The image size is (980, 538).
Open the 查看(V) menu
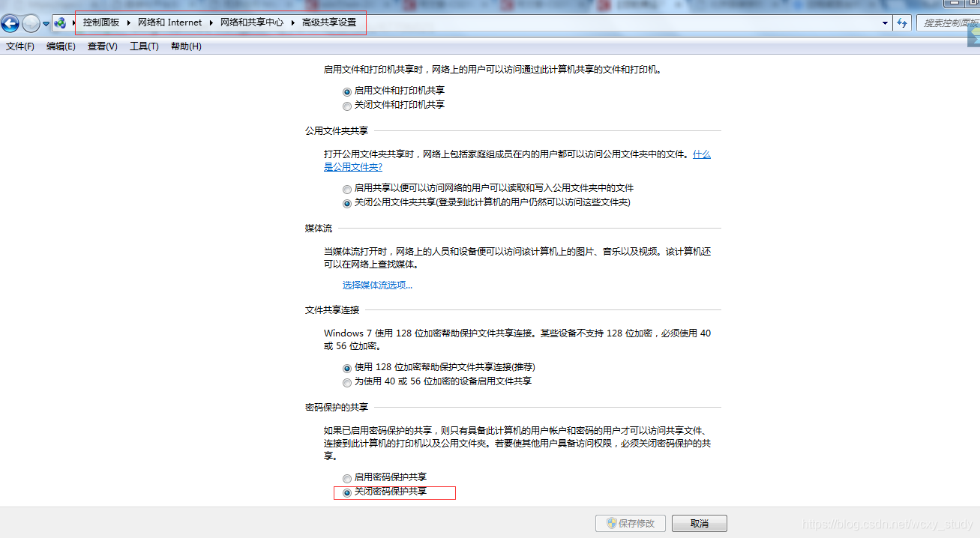[103, 46]
